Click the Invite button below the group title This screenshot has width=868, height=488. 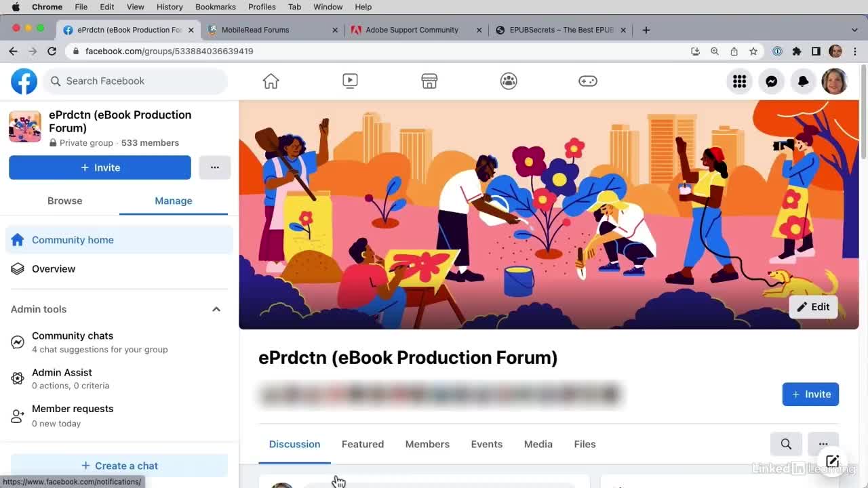810,394
